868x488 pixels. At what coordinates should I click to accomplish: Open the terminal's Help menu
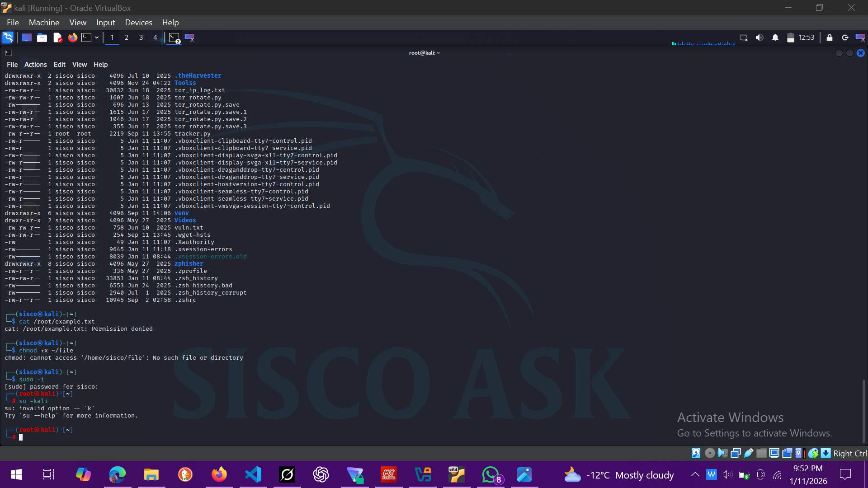(100, 65)
